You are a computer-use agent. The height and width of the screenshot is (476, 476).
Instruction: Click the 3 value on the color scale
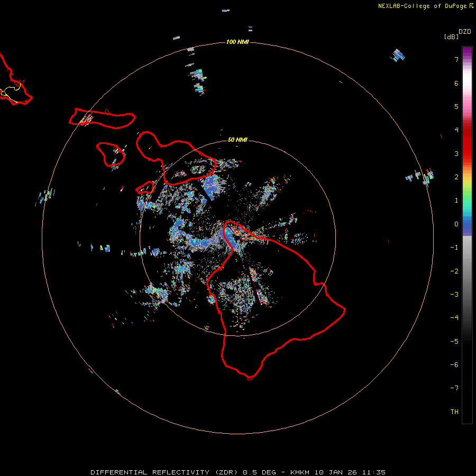pos(456,153)
